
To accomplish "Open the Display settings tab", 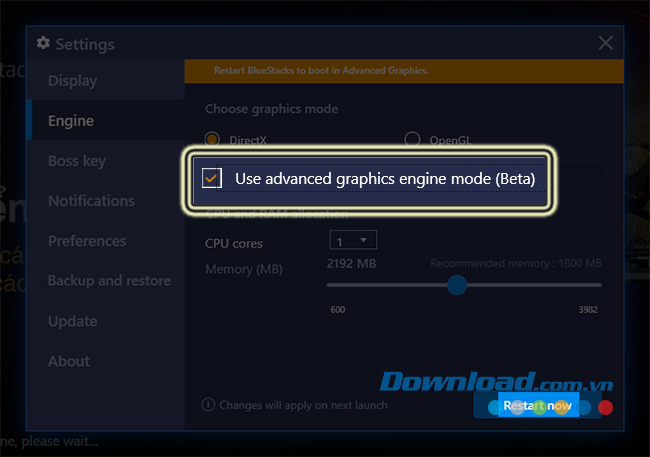I will pos(73,80).
